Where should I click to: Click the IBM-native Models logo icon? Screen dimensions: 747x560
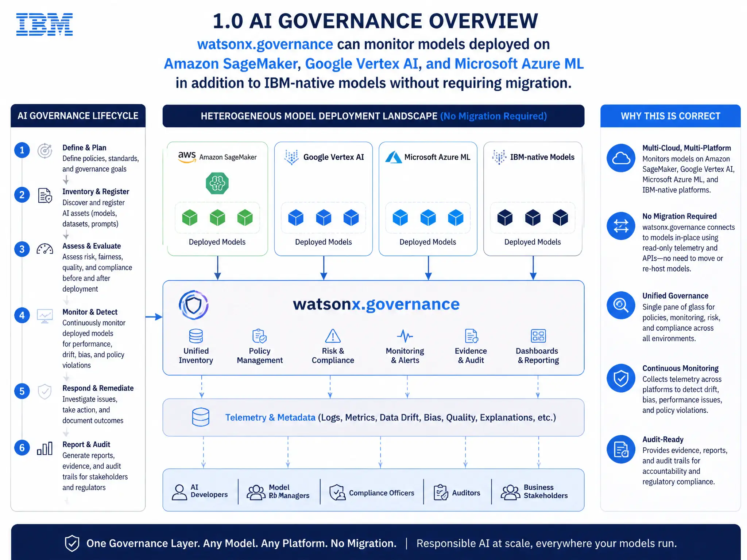[x=499, y=157]
